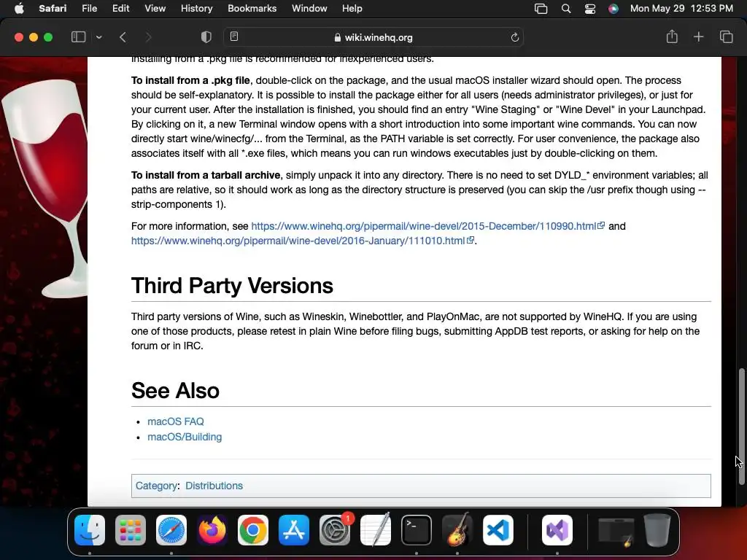The image size is (747, 560).
Task: Open Control Center in menu bar
Action: pos(589,9)
